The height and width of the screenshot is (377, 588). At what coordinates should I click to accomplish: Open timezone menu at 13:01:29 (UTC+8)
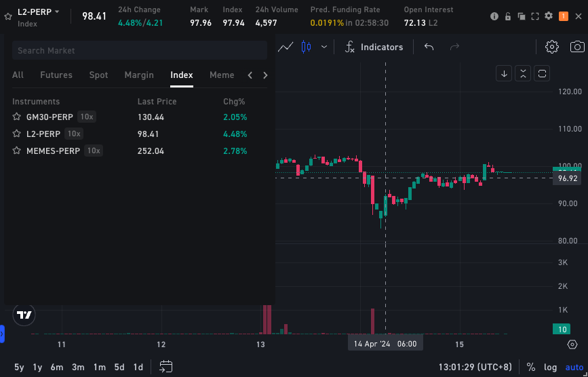coord(475,368)
